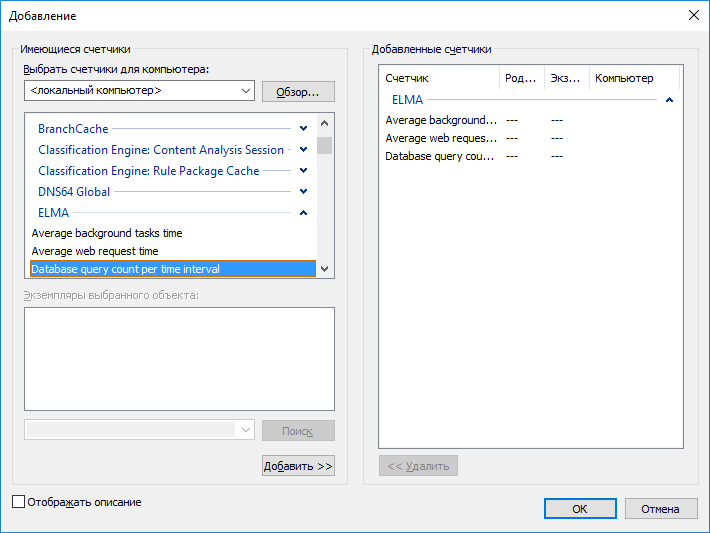Collapse ELMA group in added counters list

click(669, 100)
